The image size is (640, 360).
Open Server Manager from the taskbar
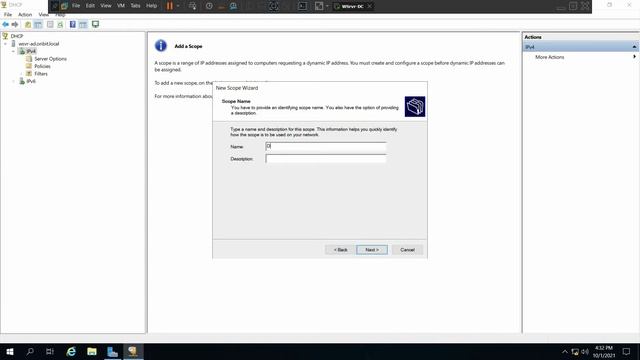[x=112, y=351]
